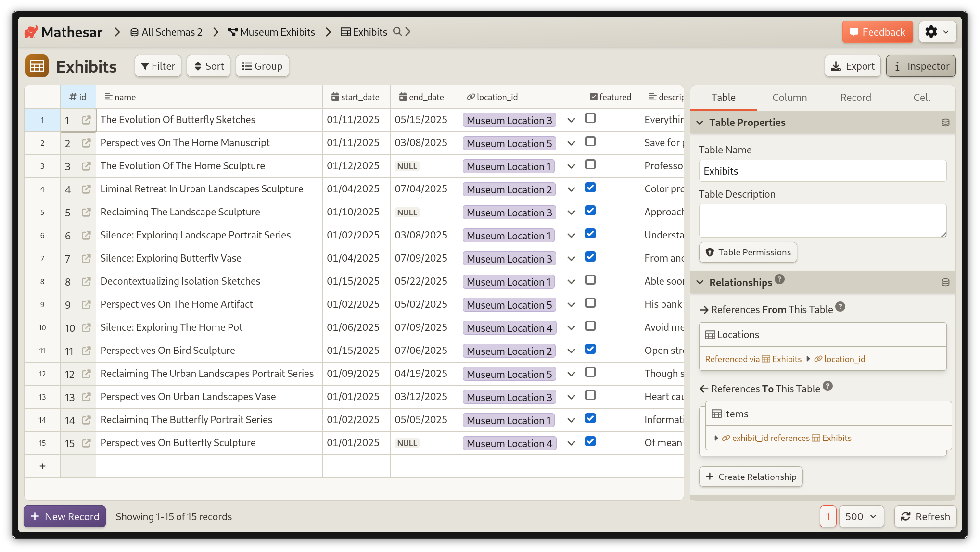Switch to the Column tab in the Inspector
Image resolution: width=980 pixels, height=552 pixels.
tap(789, 97)
